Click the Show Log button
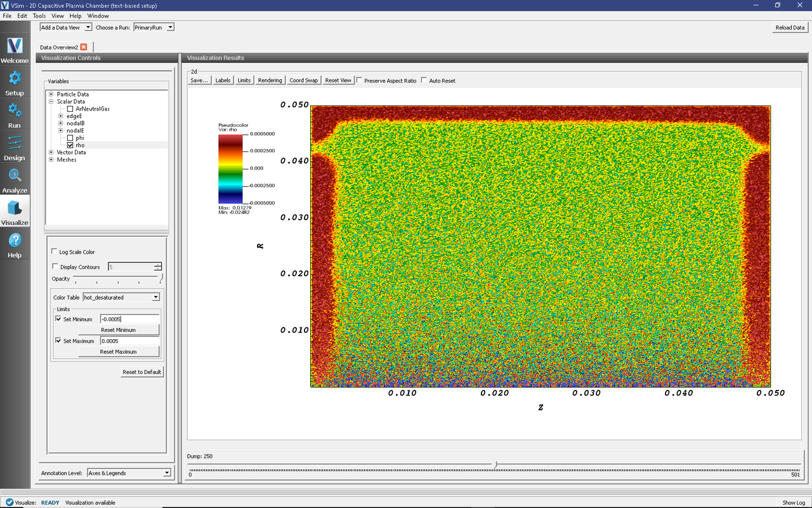This screenshot has height=508, width=812. [x=794, y=502]
